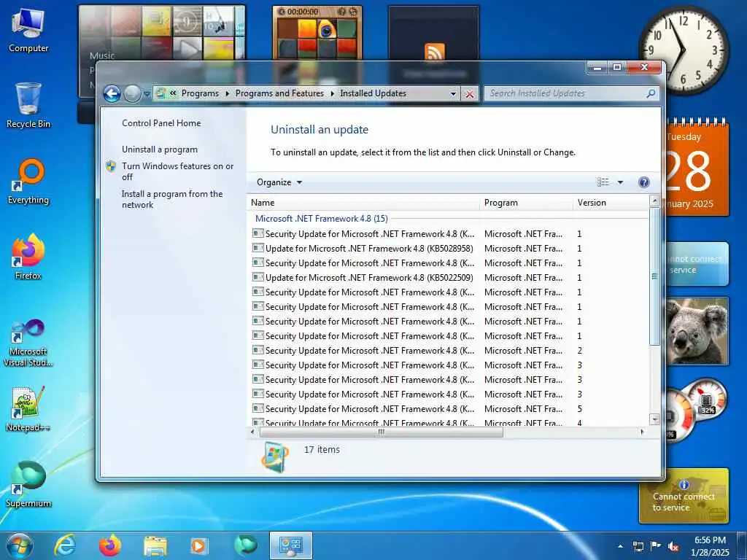Click the horizontal scrollbar left arrow
Viewport: 747px width, 560px height.
tap(252, 432)
